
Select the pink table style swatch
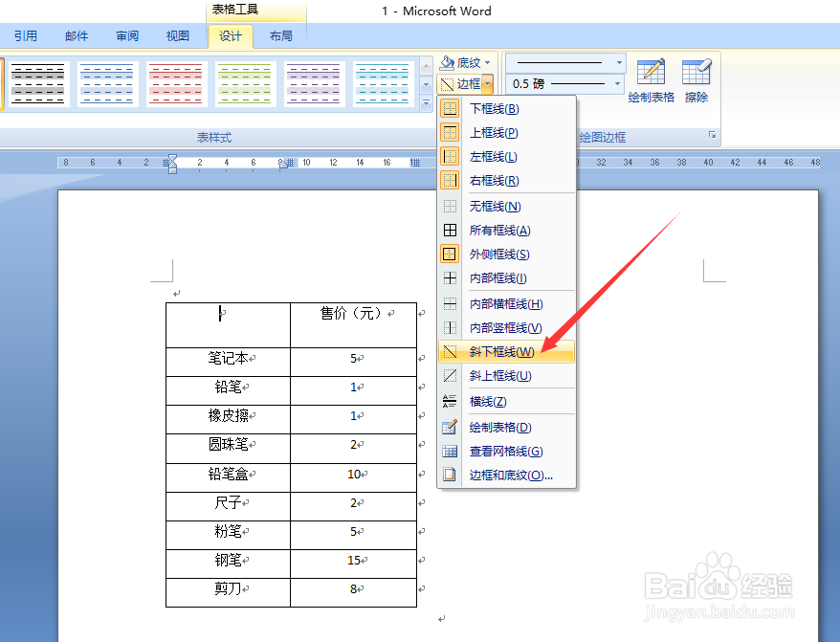point(176,83)
